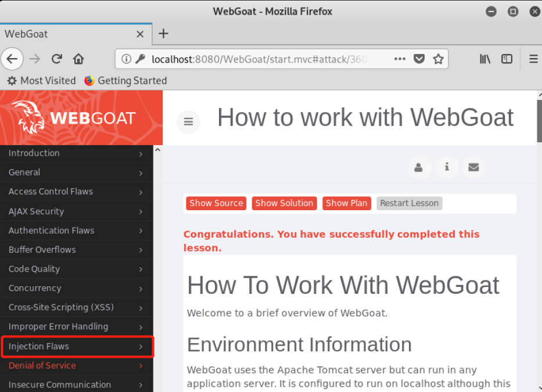This screenshot has height=392, width=542.
Task: Reload the current page
Action: pos(57,59)
